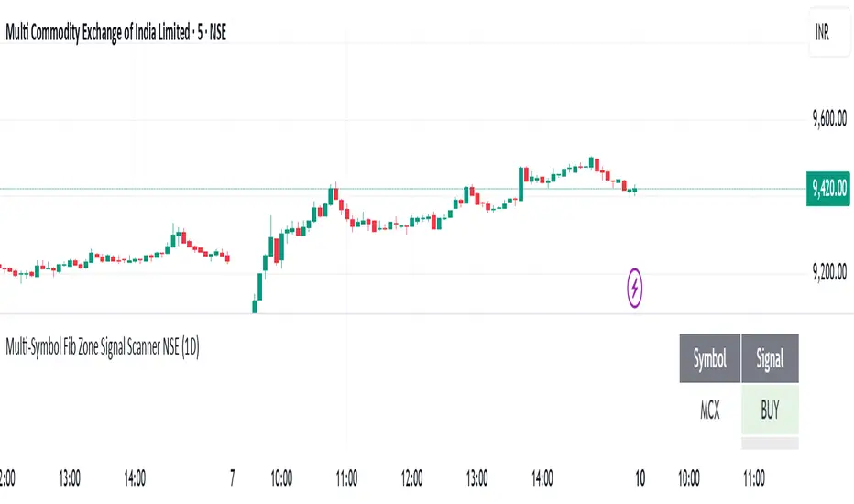Select the green 9,420.00 current price tag
Image resolution: width=854 pixels, height=504 pixels.
(x=828, y=189)
